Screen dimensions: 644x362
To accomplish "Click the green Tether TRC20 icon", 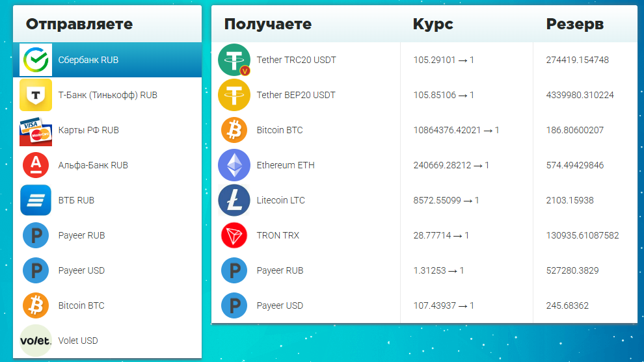I will pyautogui.click(x=234, y=60).
